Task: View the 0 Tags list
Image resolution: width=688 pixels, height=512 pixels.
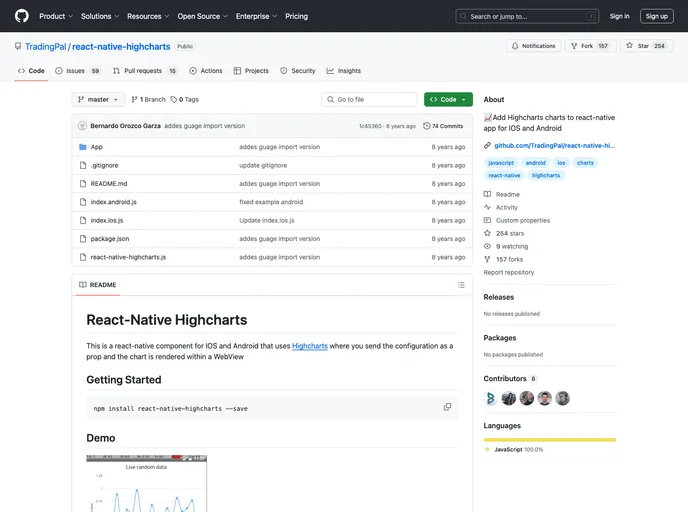Action: click(x=185, y=100)
